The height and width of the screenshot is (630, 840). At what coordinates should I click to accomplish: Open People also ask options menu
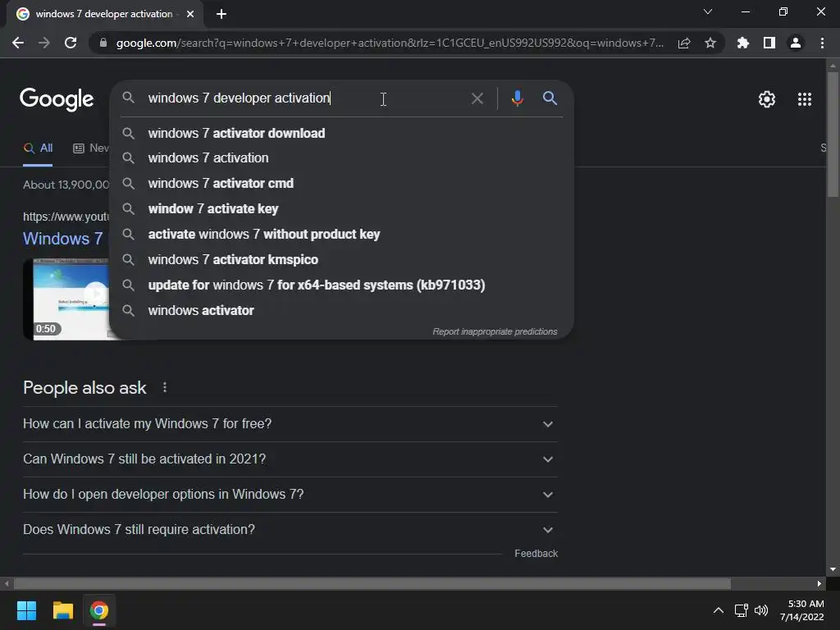(x=165, y=387)
